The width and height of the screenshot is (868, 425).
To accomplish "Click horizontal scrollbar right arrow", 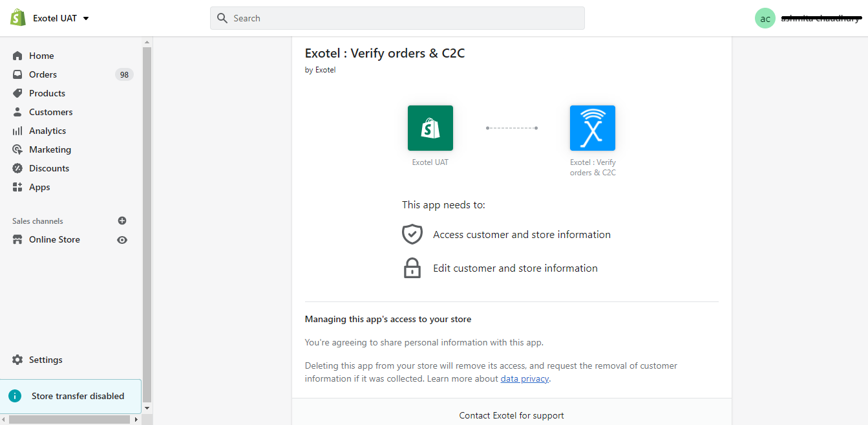I will [136, 419].
